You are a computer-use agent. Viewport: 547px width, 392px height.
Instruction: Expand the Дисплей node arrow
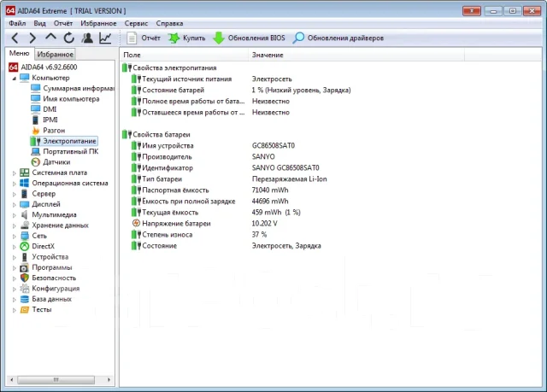[15, 204]
